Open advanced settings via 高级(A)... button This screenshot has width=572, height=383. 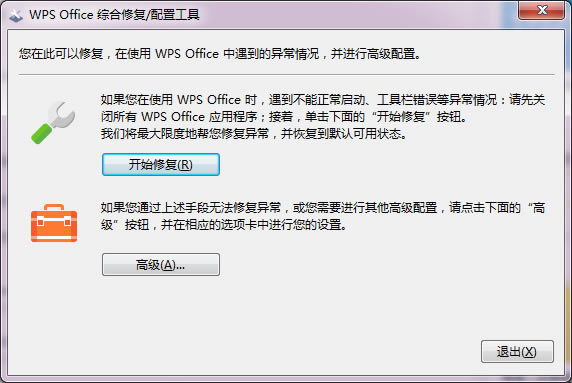click(x=161, y=264)
